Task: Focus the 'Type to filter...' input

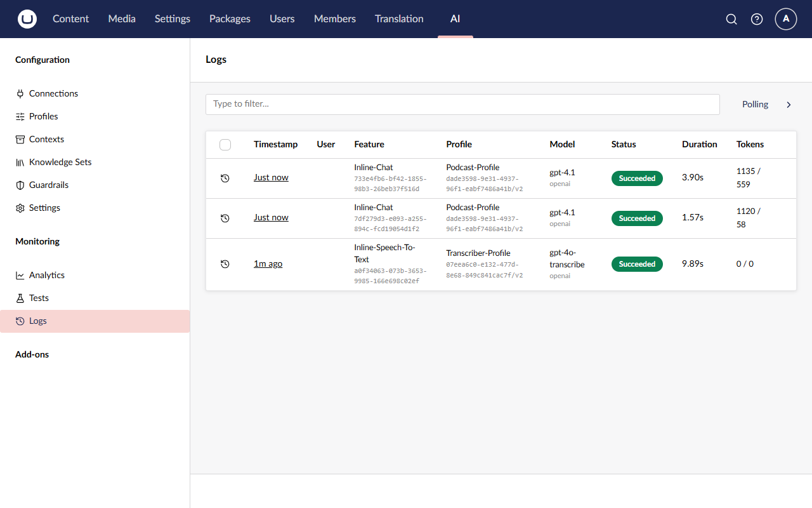Action: (x=462, y=104)
